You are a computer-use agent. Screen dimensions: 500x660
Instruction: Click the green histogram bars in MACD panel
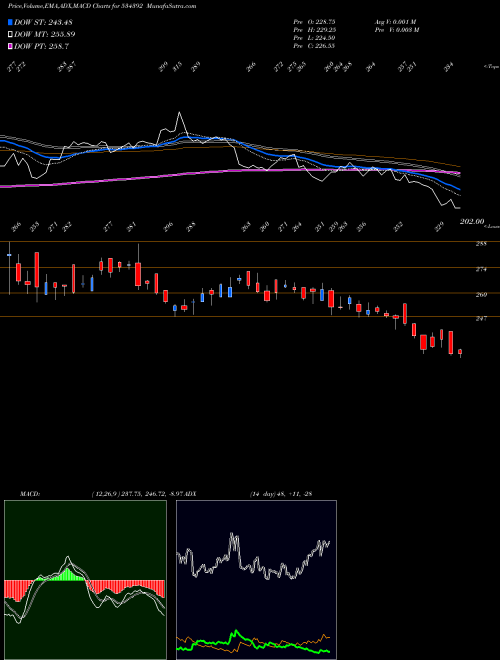coord(65,575)
